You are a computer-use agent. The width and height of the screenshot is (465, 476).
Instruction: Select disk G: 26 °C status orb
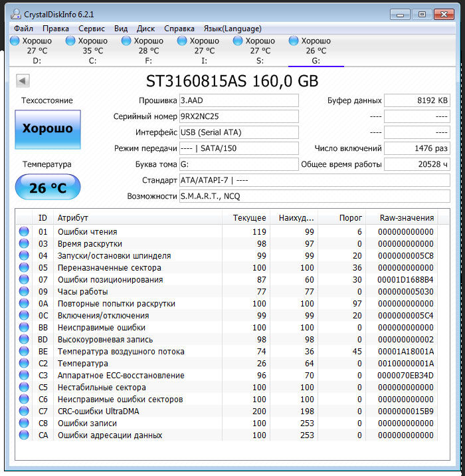tap(294, 41)
